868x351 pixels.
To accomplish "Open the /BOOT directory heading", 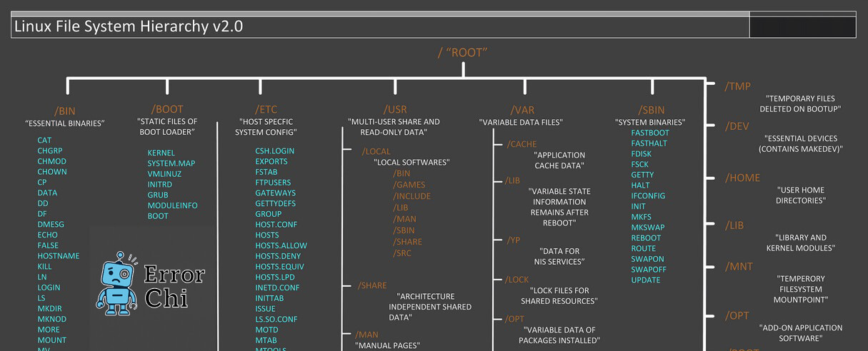I will (167, 109).
